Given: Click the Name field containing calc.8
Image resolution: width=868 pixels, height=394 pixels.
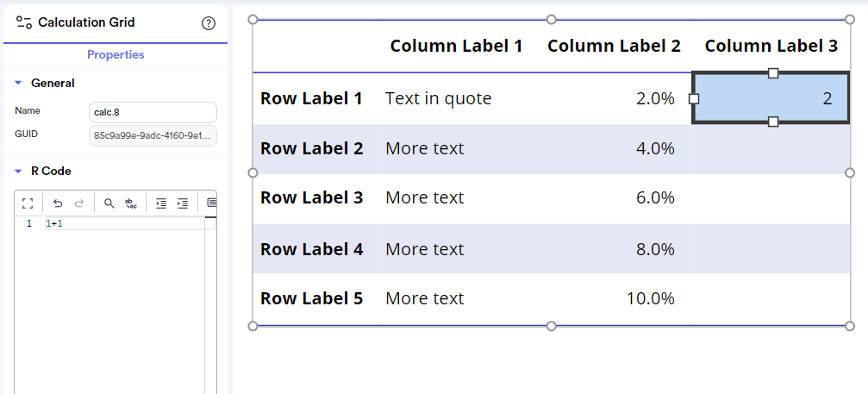Looking at the screenshot, I should click(153, 112).
